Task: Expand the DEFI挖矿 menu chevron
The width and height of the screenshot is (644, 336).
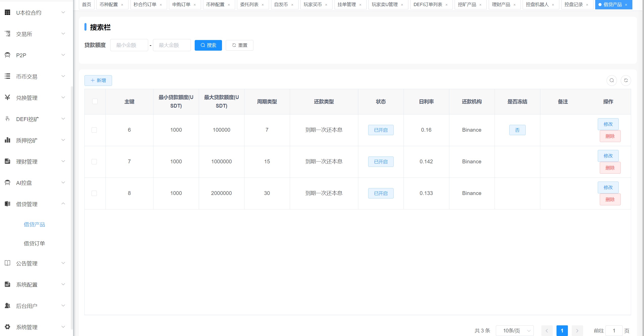Action: point(63,118)
